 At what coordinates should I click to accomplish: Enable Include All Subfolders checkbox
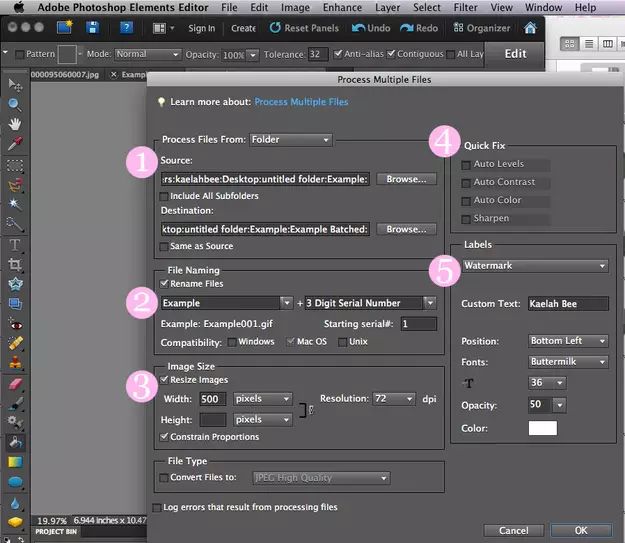pyautogui.click(x=166, y=196)
